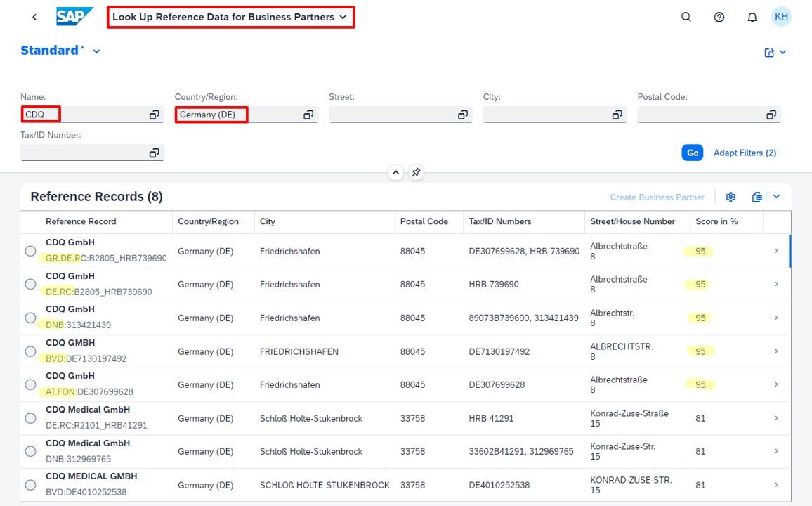
Task: Open the export options dropdown arrow
Action: 776,197
